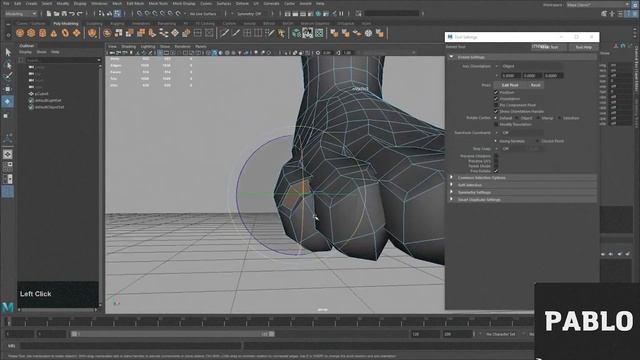This screenshot has width=640, height=360.
Task: Toggle Snap Orientation Handle checkbox
Action: (x=496, y=111)
